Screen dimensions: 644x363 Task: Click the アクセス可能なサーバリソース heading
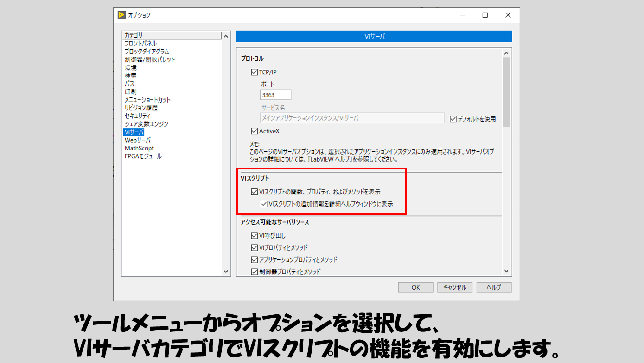tap(275, 222)
